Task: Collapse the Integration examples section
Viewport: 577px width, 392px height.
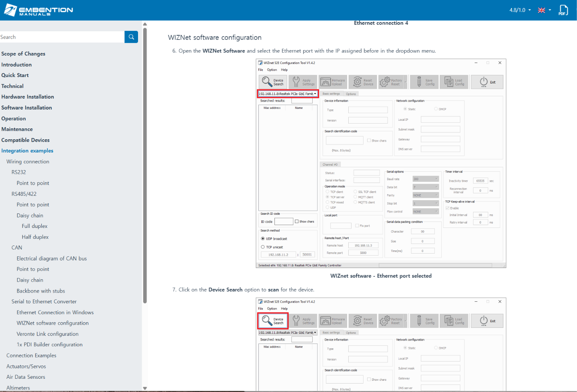Action: click(27, 151)
